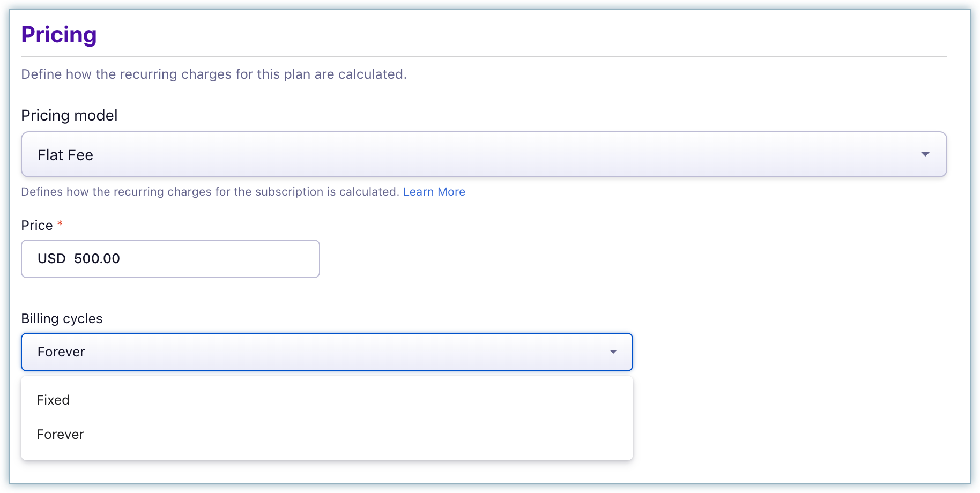Click the Price field label

tap(37, 225)
